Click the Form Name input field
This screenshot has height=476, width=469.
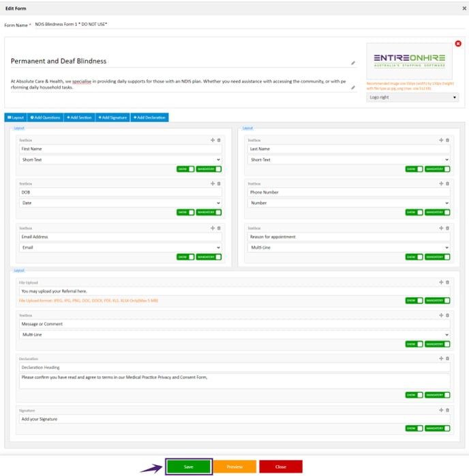pyautogui.click(x=249, y=25)
